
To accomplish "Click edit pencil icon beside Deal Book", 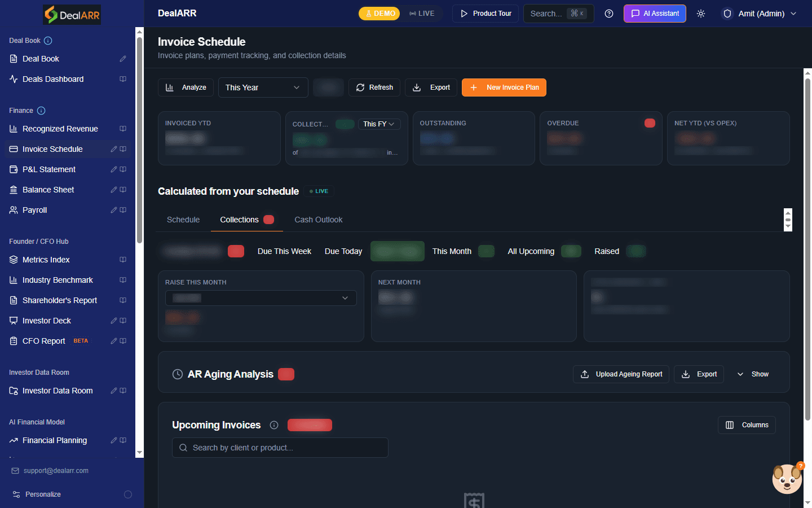I will pos(123,59).
